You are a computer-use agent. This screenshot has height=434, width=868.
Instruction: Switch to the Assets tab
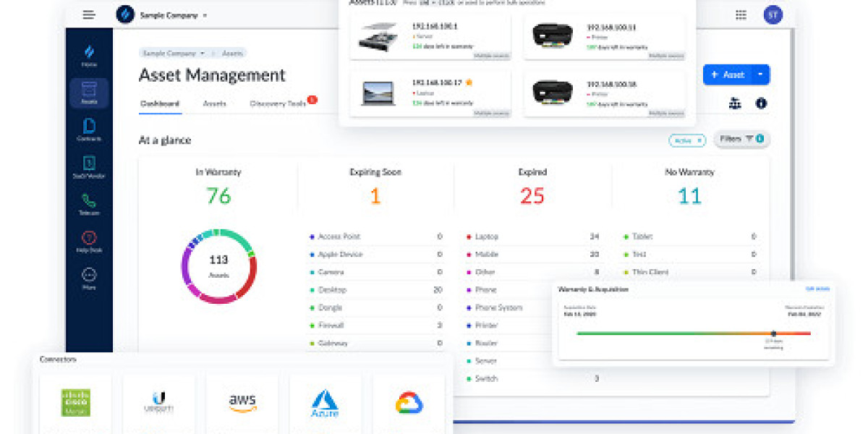pyautogui.click(x=214, y=103)
